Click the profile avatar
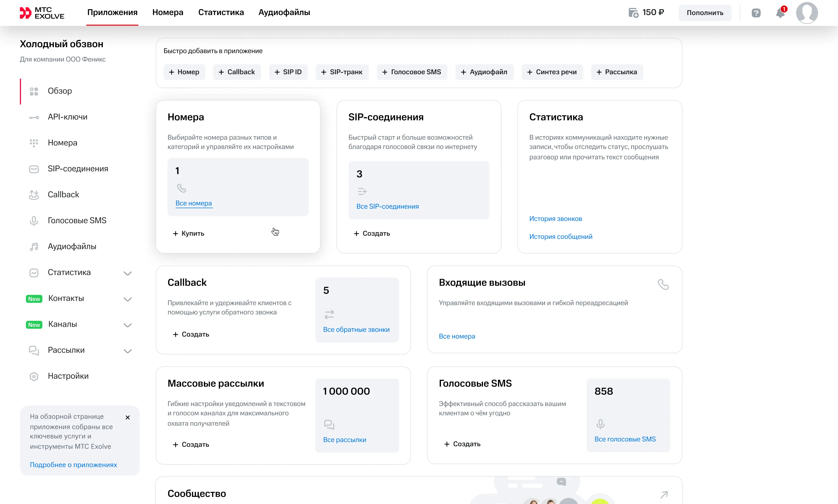This screenshot has width=838, height=504. [807, 13]
